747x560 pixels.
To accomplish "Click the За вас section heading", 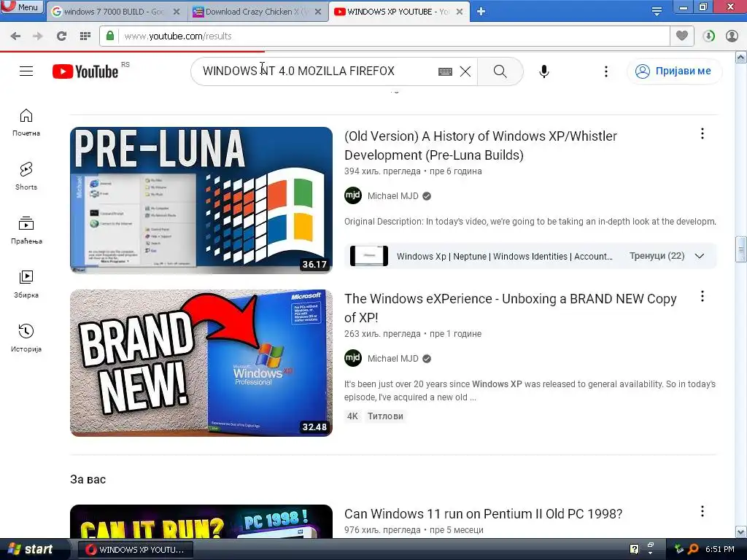I will point(88,480).
